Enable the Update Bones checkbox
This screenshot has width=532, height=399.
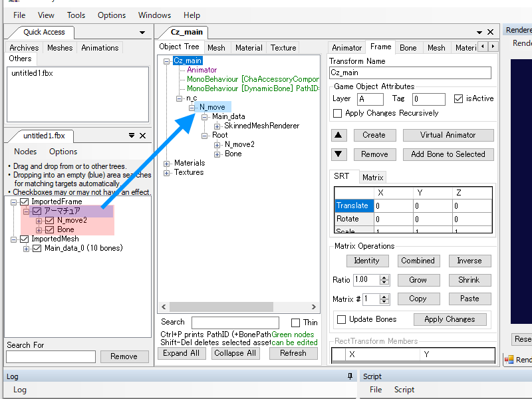[x=341, y=319]
